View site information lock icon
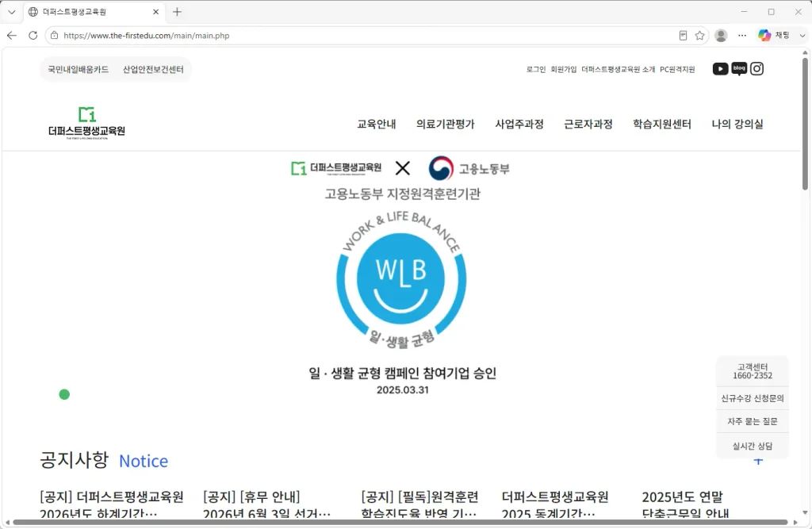The image size is (812, 529). pyautogui.click(x=55, y=35)
